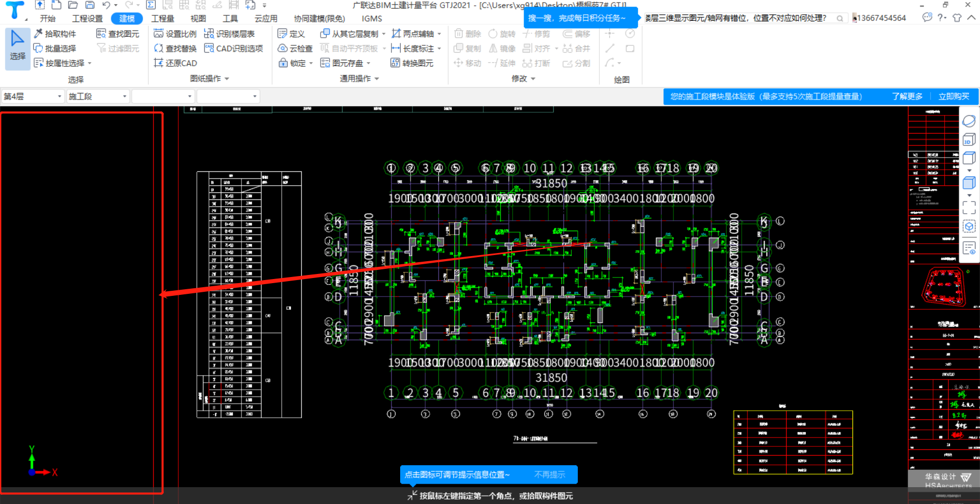Collapse the ribbon with up chevron
980x504 pixels.
[x=971, y=17]
